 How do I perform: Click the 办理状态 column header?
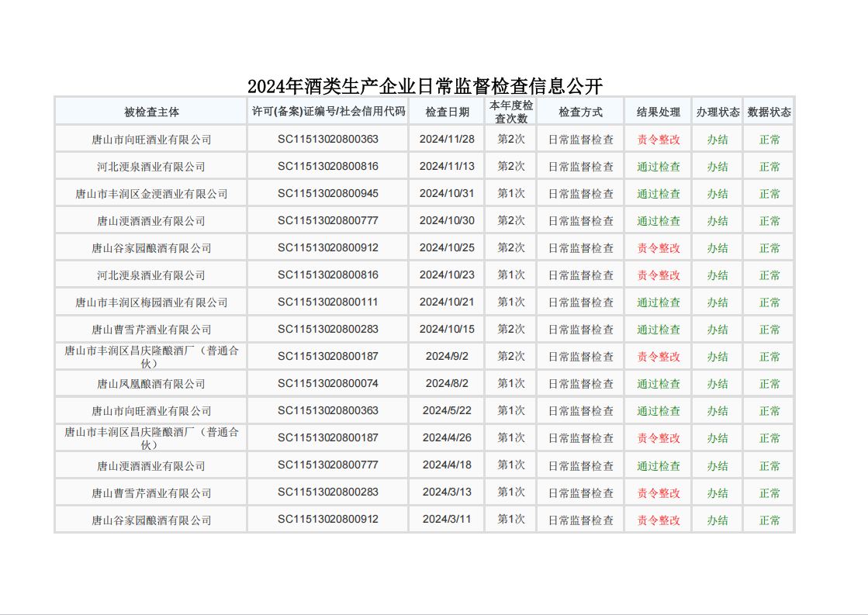[718, 112]
